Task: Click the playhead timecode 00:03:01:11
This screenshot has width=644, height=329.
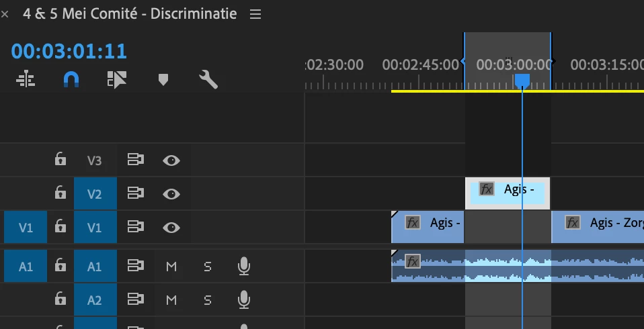Action: tap(69, 51)
